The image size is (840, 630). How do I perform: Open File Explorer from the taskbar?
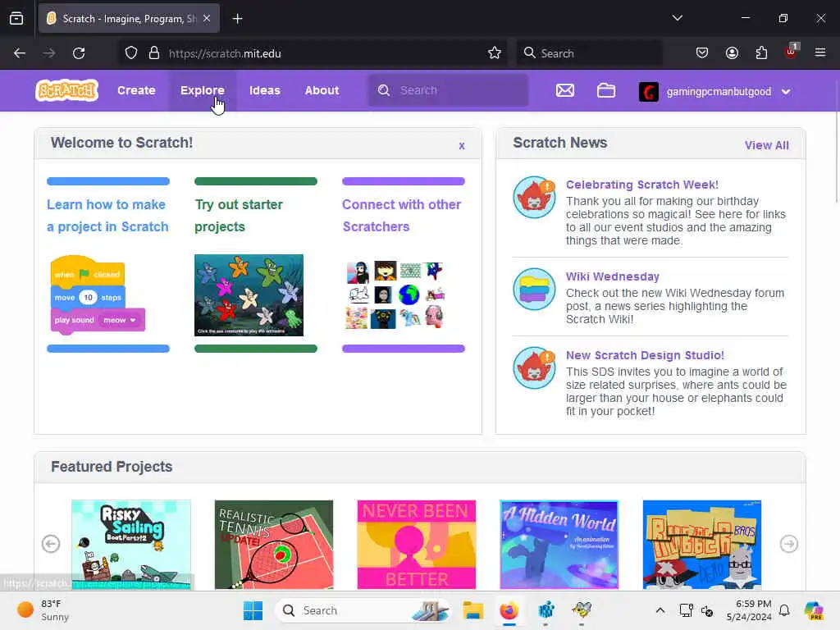tap(473, 610)
